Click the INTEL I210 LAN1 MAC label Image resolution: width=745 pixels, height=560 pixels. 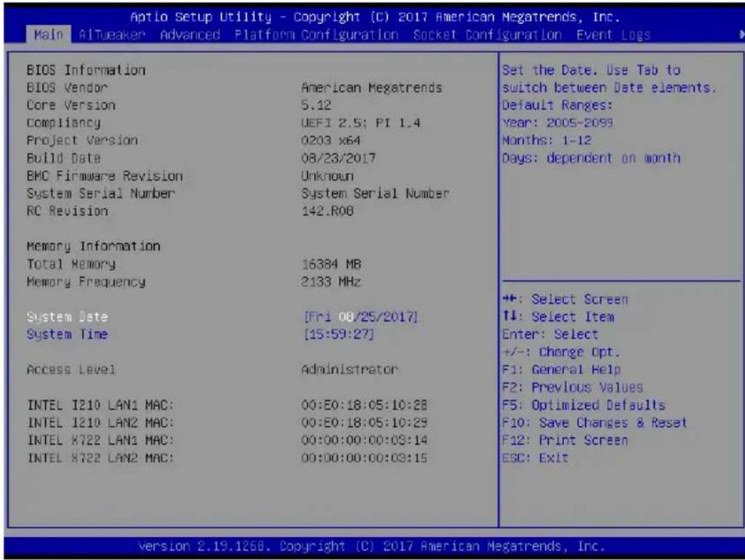click(x=100, y=405)
